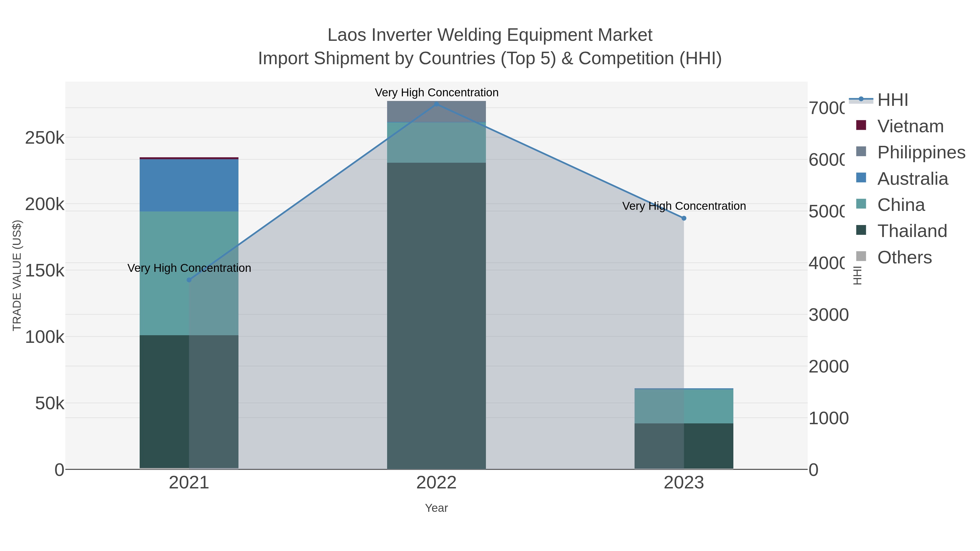Click the 2023 Very High Concentration annotation

click(684, 206)
